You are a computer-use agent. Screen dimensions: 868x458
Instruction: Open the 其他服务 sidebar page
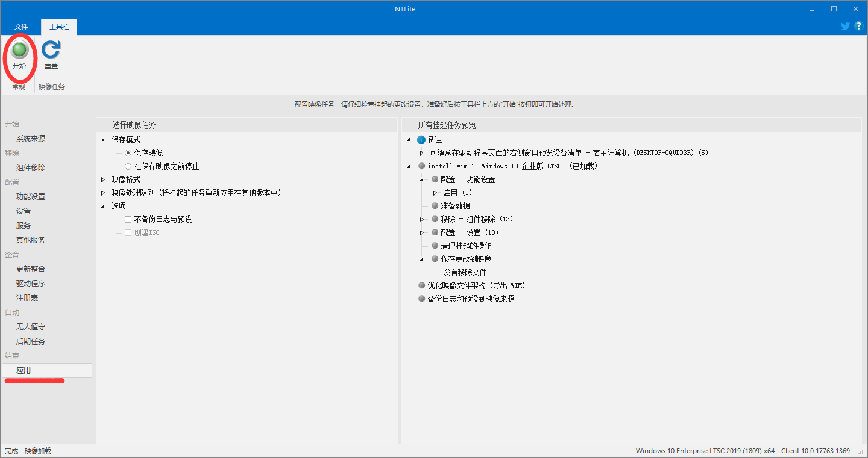tap(31, 240)
